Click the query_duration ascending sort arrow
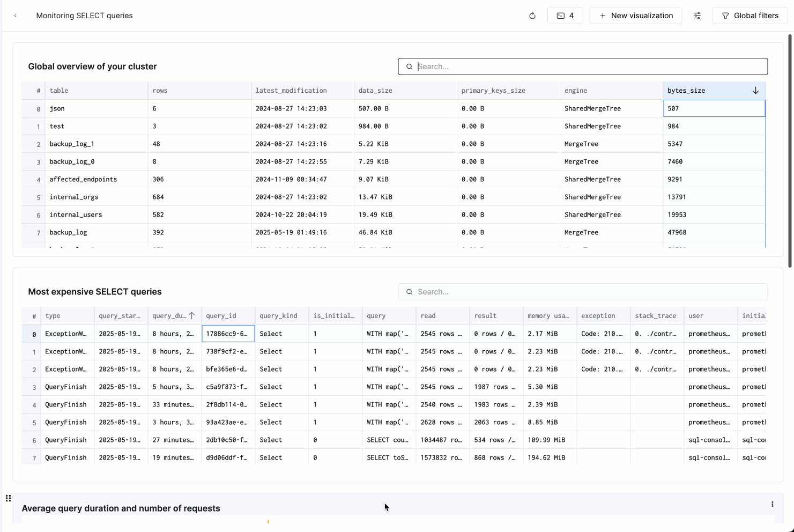 point(191,316)
